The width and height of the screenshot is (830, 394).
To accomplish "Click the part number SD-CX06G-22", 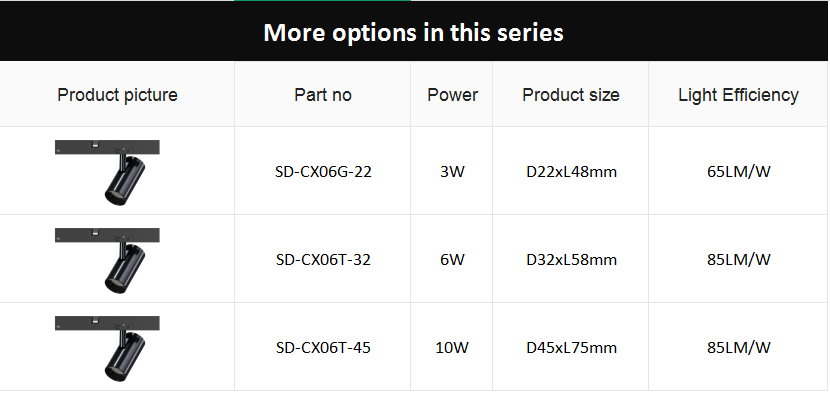I will 323,172.
